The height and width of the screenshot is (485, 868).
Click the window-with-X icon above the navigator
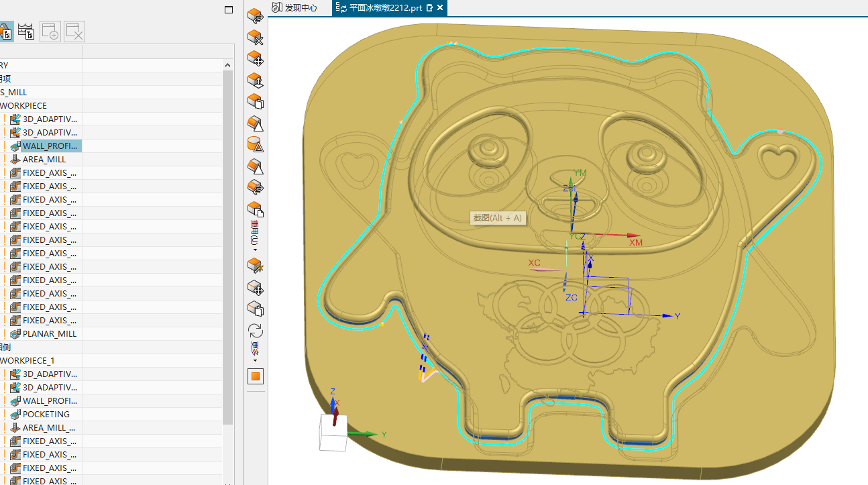click(74, 32)
